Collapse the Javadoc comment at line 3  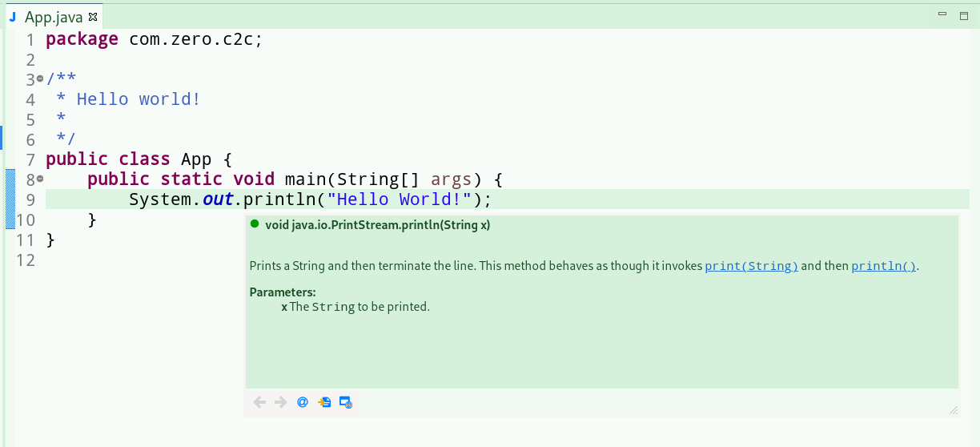[40, 79]
